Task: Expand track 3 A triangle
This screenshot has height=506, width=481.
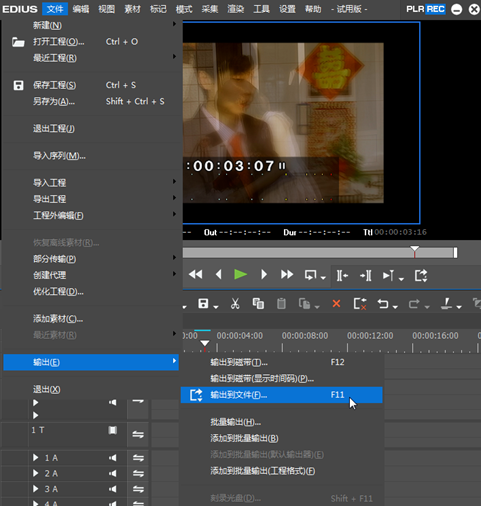Action: pyautogui.click(x=35, y=489)
